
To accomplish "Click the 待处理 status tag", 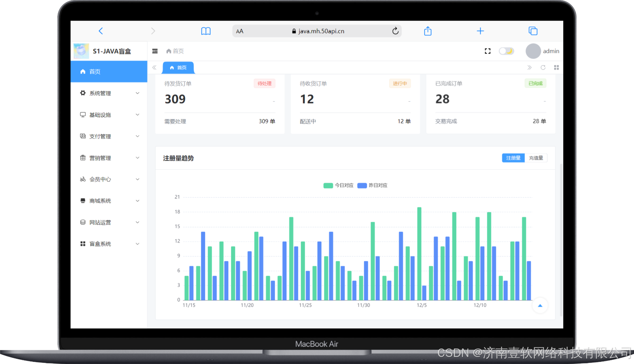I will (264, 83).
